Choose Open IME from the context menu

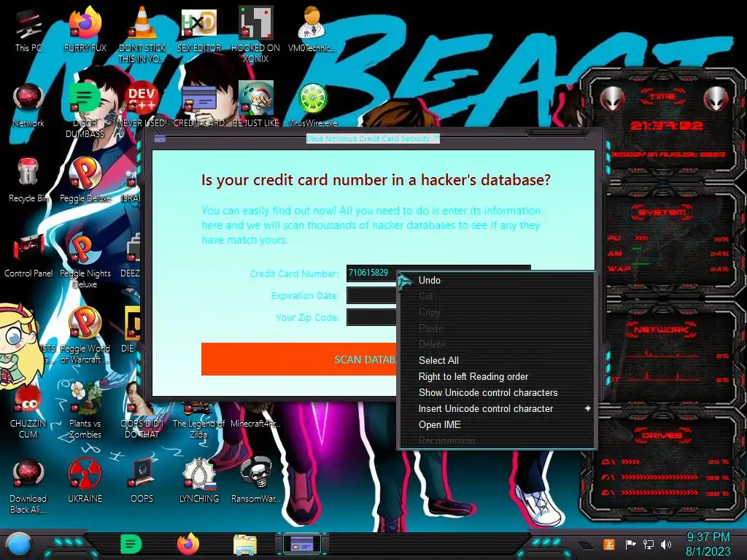497,425
